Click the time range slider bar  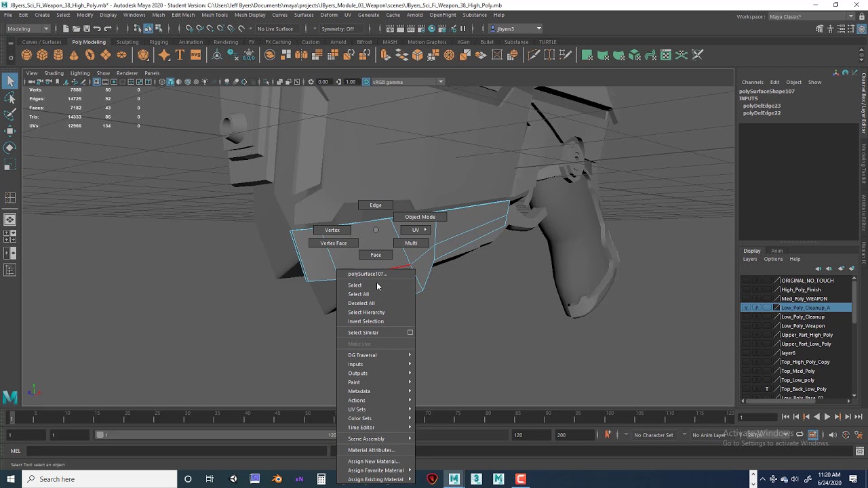[x=217, y=434]
